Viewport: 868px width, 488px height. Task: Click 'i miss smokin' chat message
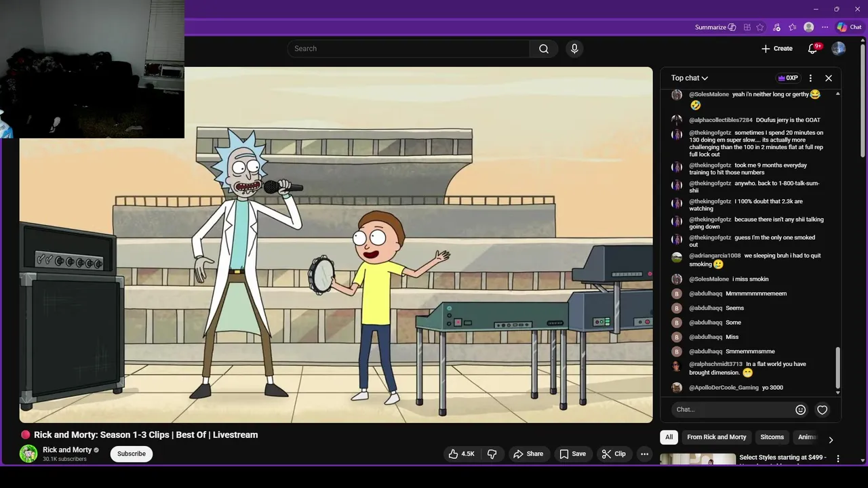750,279
